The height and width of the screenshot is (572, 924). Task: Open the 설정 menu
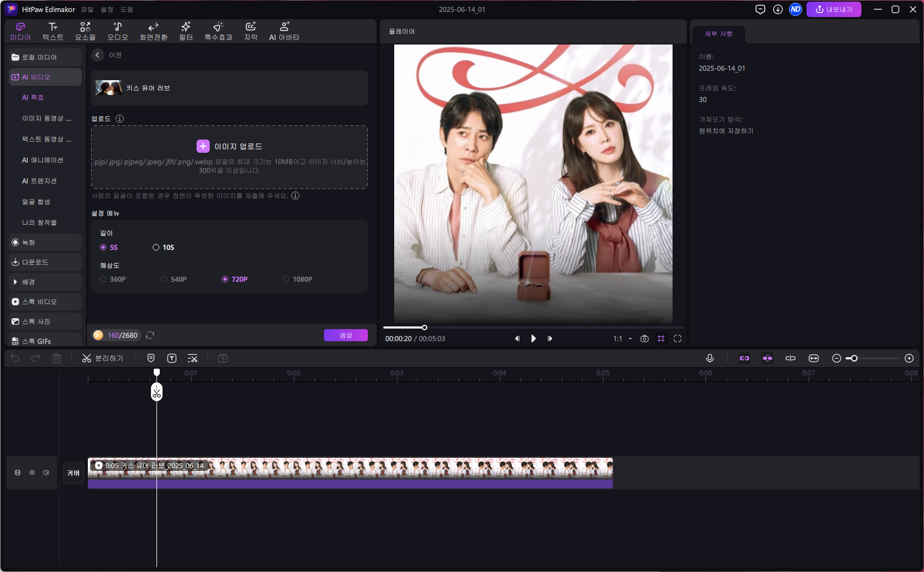[x=107, y=9]
